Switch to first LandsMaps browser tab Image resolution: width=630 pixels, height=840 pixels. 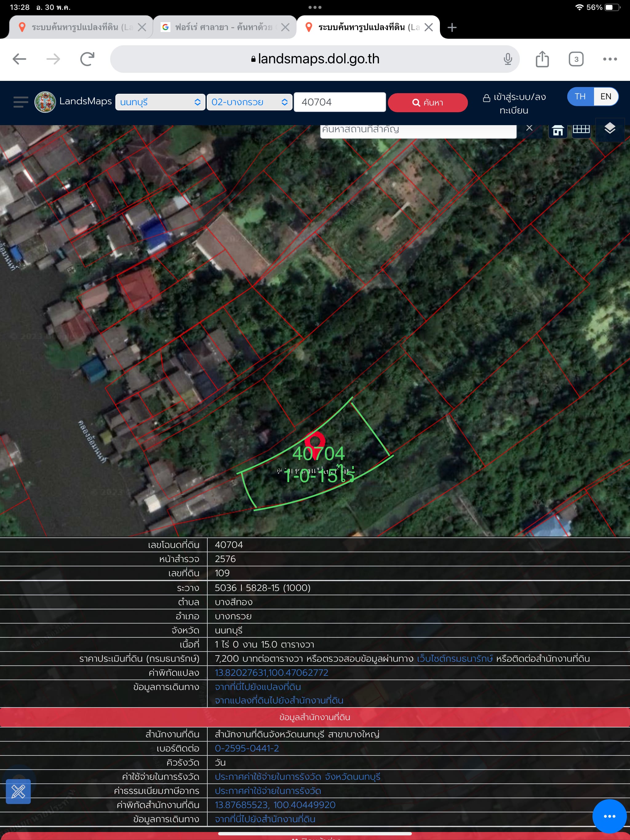click(x=81, y=27)
